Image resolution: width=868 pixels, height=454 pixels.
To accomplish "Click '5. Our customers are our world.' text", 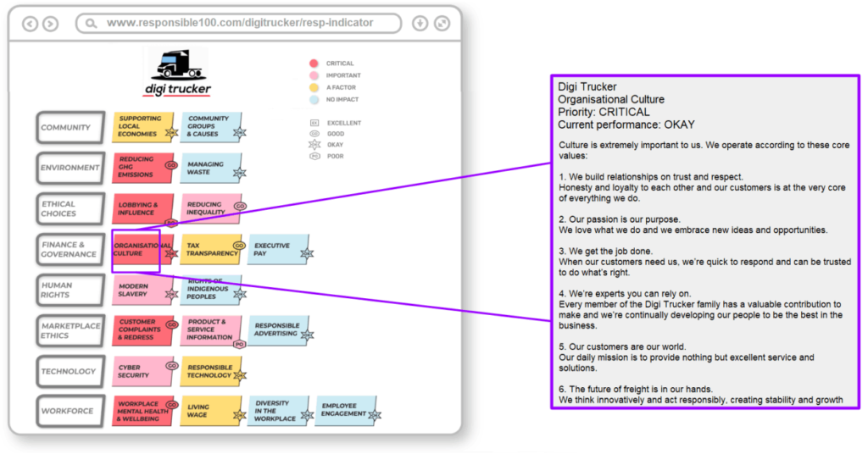I will (x=622, y=346).
